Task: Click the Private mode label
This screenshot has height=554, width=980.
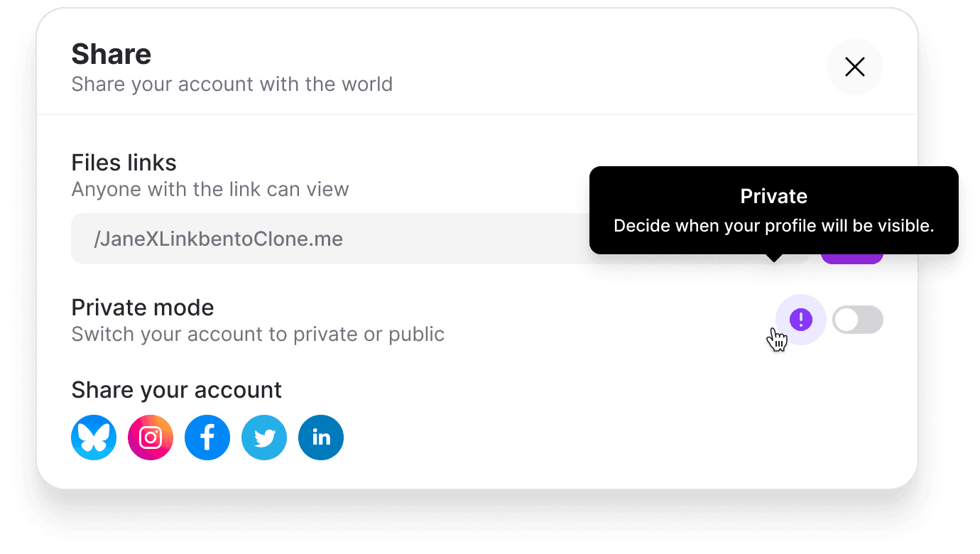Action: [142, 307]
